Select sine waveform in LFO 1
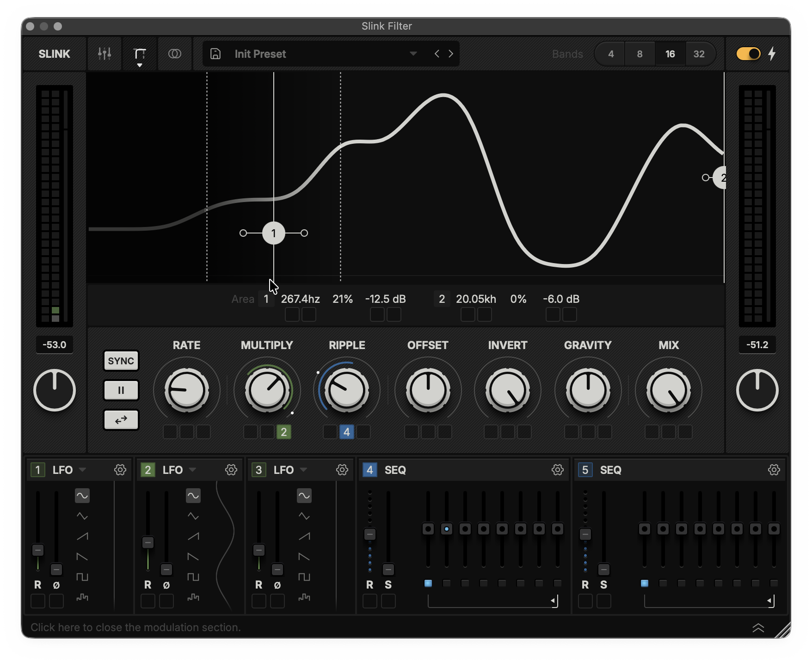The width and height of the screenshot is (812, 663). pyautogui.click(x=82, y=496)
